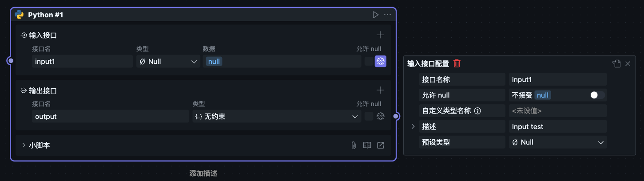Open script in external window icon
This screenshot has width=644, height=181.
coord(381,145)
